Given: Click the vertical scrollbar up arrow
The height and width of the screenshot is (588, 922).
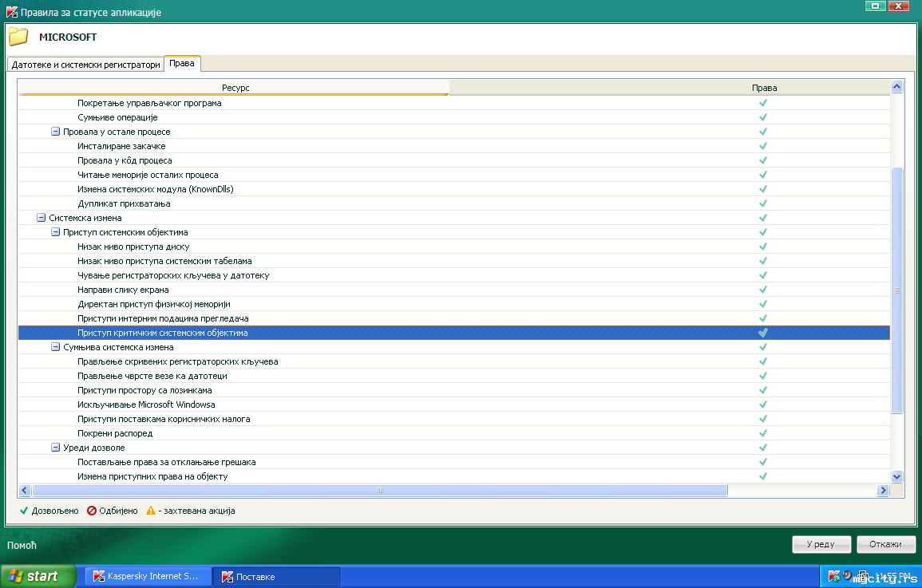Looking at the screenshot, I should pyautogui.click(x=896, y=86).
